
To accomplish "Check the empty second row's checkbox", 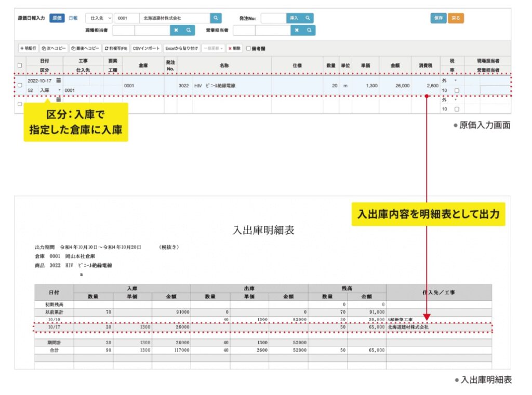I will (x=20, y=104).
